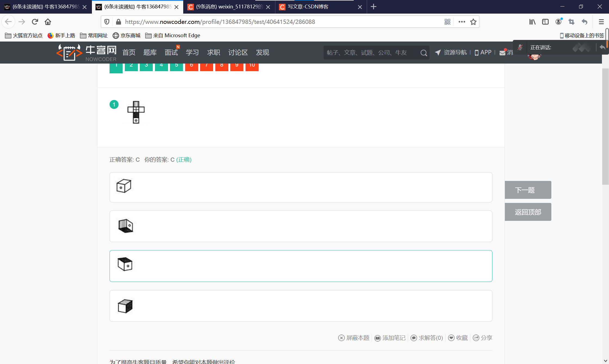The image size is (609, 364).
Task: Open the messages envelope icon
Action: 502,52
